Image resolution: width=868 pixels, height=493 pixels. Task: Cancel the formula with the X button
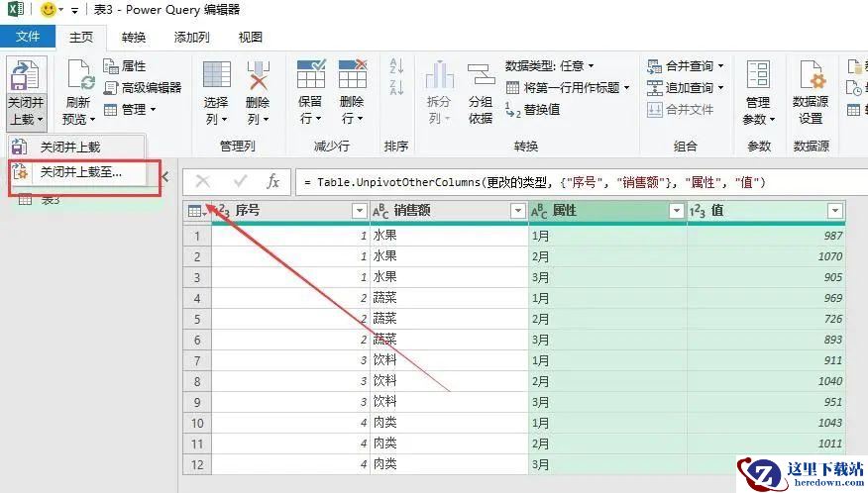pyautogui.click(x=202, y=181)
